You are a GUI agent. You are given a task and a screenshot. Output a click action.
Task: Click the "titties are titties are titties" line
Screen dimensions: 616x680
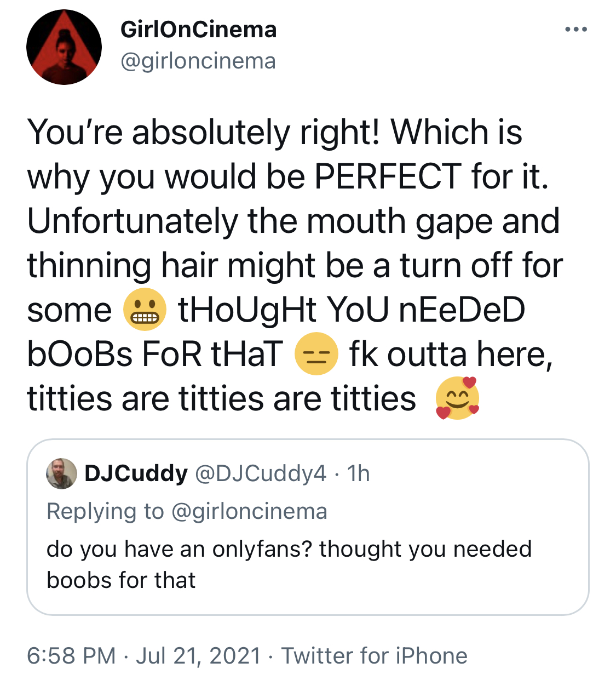click(221, 398)
